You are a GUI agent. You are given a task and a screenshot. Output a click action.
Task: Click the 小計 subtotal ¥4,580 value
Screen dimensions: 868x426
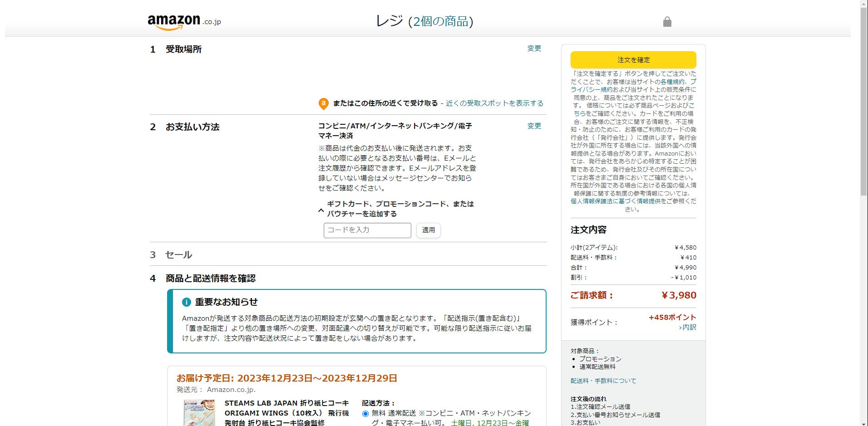686,248
